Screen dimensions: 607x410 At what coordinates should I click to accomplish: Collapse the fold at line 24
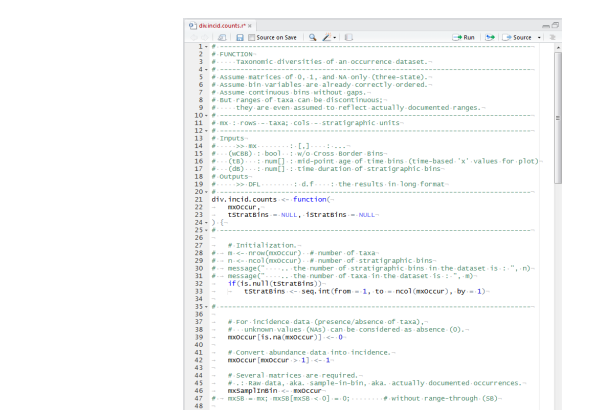coord(205,220)
